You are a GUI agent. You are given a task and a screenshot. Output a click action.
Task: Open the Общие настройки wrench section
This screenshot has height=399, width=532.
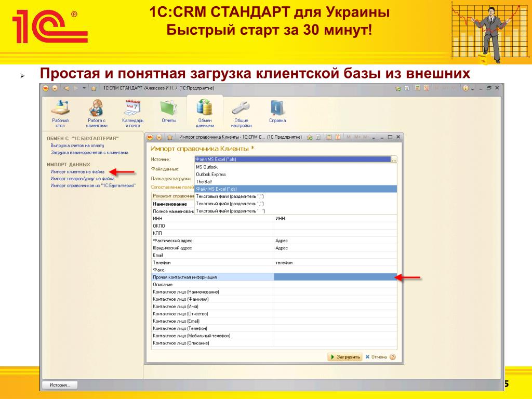click(x=241, y=113)
